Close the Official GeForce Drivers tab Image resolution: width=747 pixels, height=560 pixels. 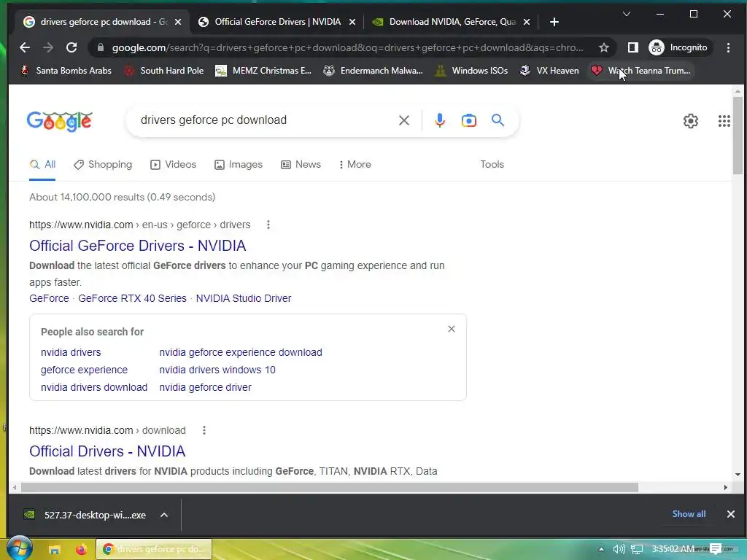click(x=352, y=22)
